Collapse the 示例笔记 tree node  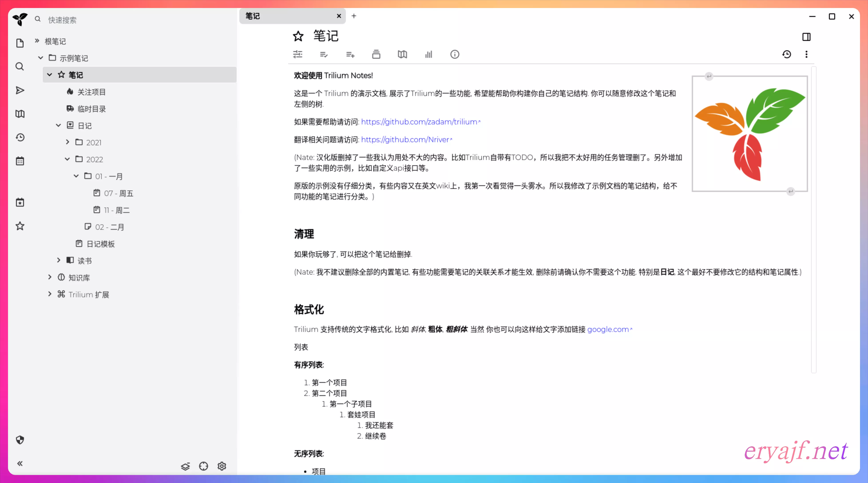coord(41,58)
